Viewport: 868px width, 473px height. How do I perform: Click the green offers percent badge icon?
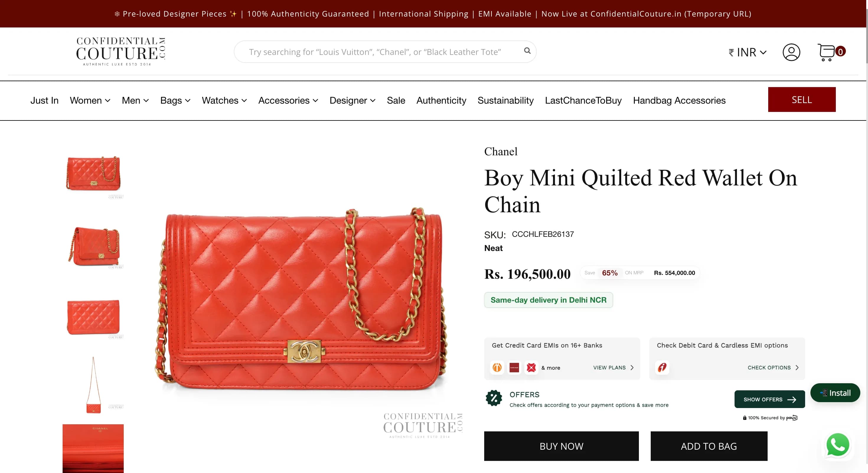(494, 398)
